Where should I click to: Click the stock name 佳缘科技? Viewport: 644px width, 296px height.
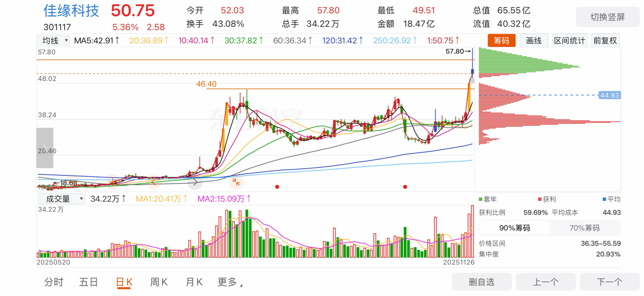(x=71, y=11)
